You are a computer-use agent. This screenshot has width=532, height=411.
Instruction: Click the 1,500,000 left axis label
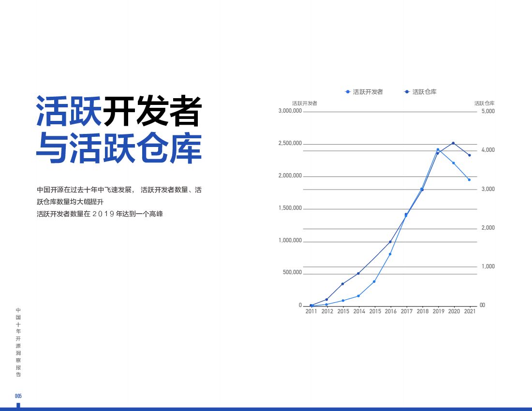coord(290,208)
